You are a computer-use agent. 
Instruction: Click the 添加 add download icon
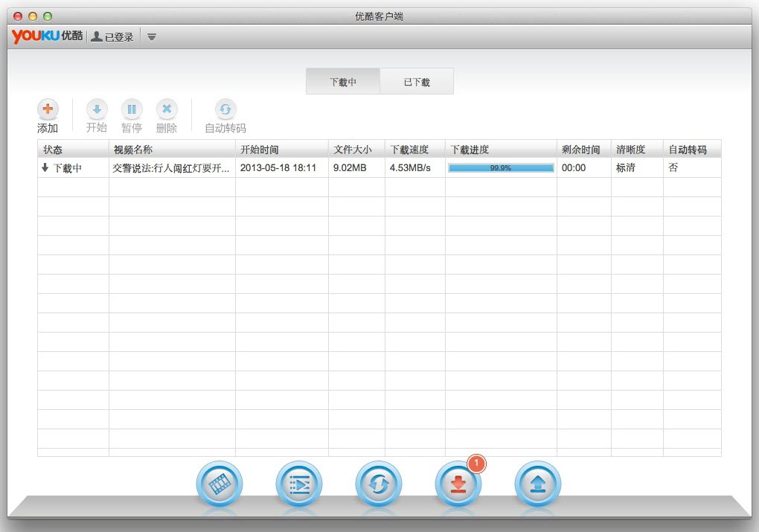[48, 109]
